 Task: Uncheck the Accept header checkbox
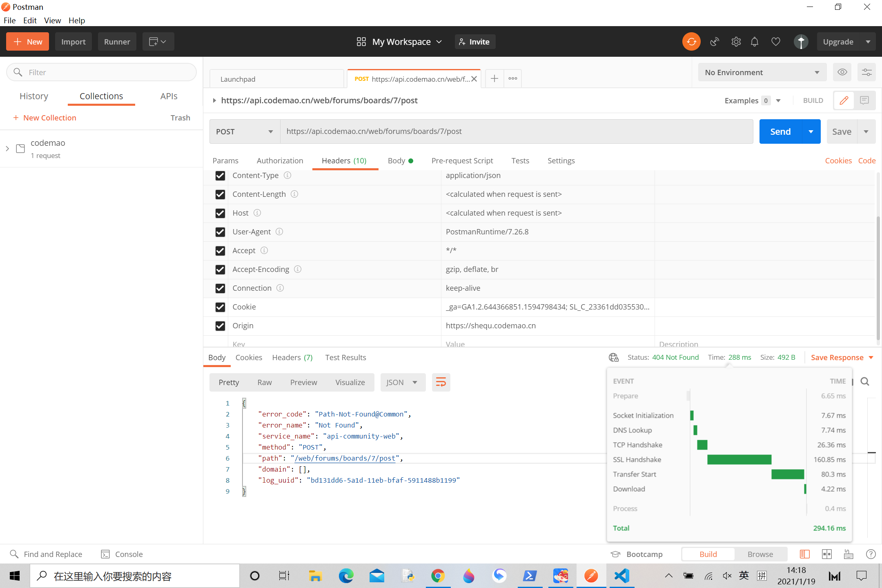coord(220,251)
